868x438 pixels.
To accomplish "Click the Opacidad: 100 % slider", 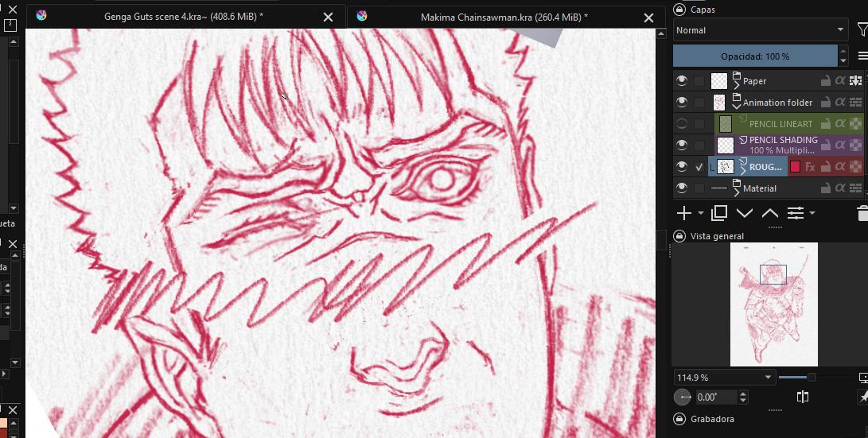I will click(755, 56).
